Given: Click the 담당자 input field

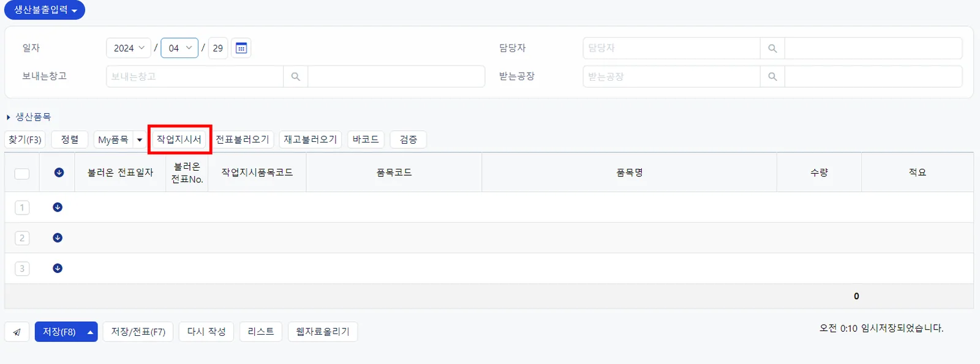Looking at the screenshot, I should pos(671,48).
